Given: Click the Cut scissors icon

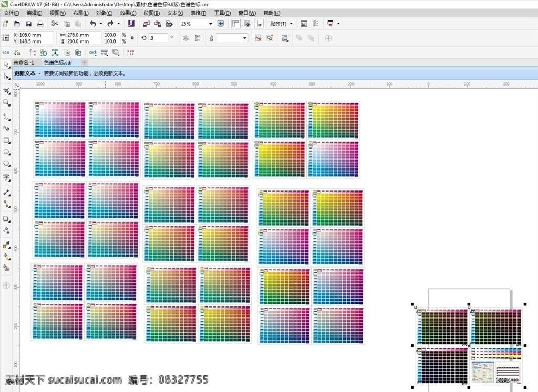Looking at the screenshot, I should click(x=55, y=24).
